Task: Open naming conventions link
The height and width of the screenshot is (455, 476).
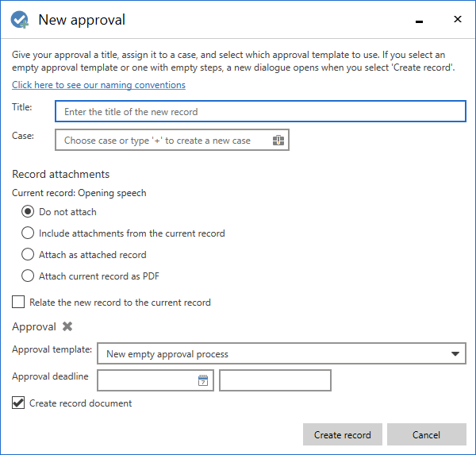Action: point(98,85)
